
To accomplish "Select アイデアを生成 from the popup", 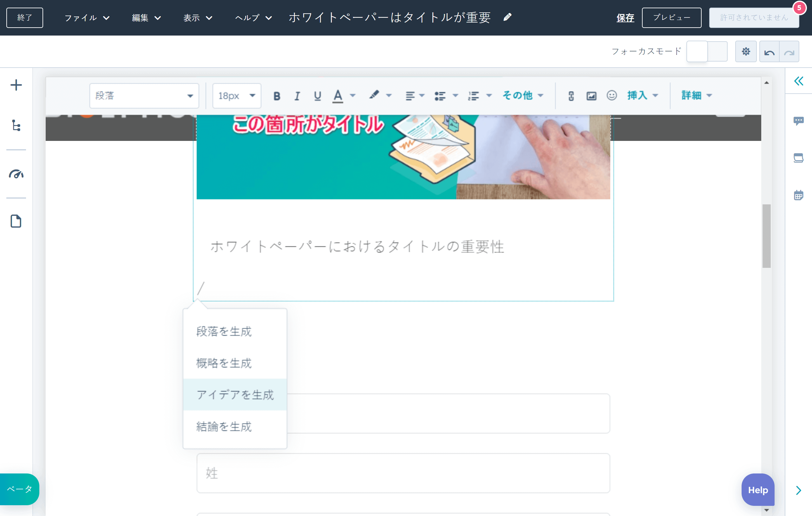I will point(235,394).
